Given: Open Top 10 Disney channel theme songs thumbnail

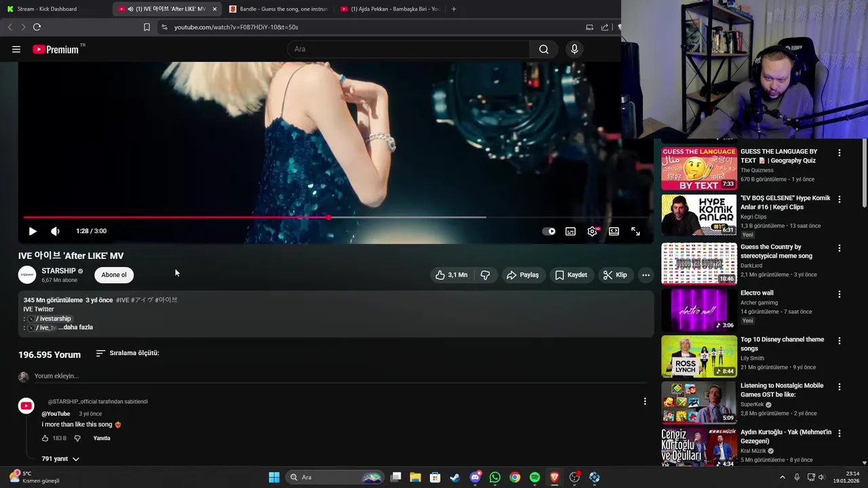Looking at the screenshot, I should click(x=698, y=357).
